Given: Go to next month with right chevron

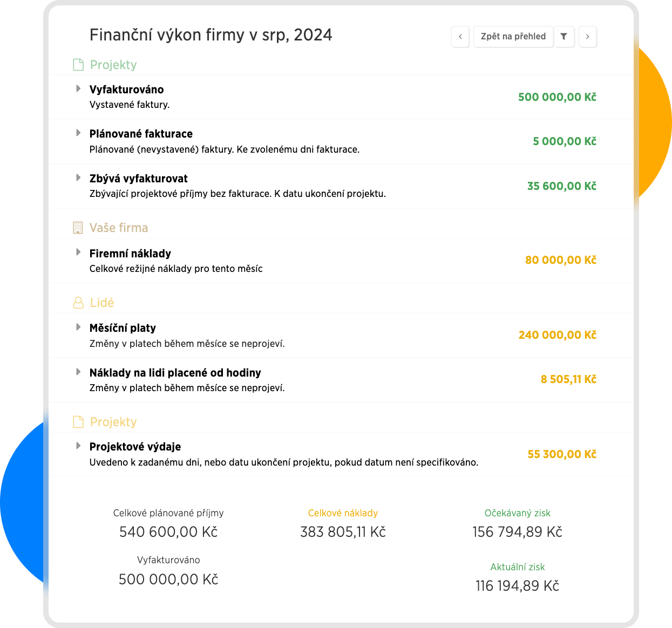Looking at the screenshot, I should point(587,37).
